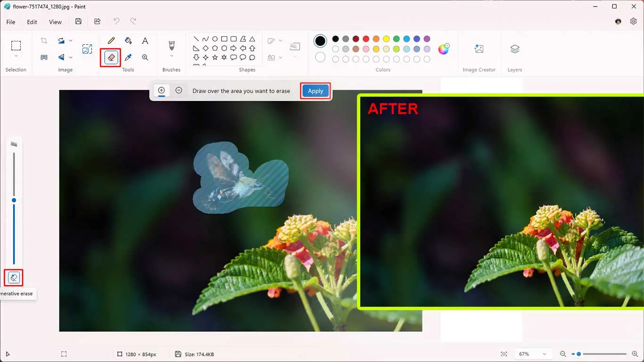Image resolution: width=644 pixels, height=362 pixels.
Task: Switch to add area brush mode
Action: [x=161, y=90]
